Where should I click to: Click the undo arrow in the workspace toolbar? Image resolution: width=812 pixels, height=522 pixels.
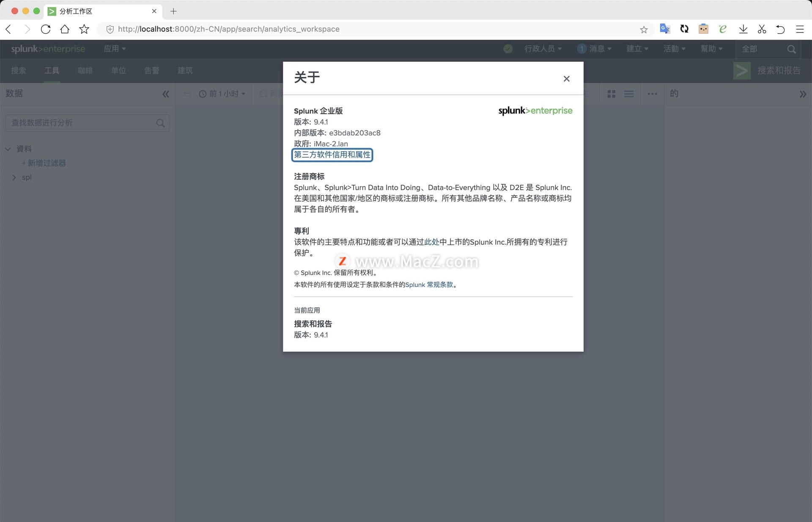[187, 94]
